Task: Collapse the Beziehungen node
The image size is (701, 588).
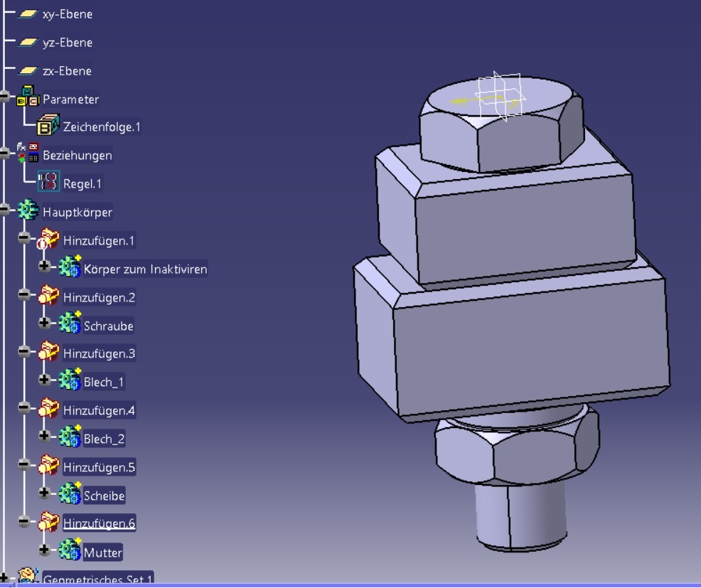Action: [4, 154]
